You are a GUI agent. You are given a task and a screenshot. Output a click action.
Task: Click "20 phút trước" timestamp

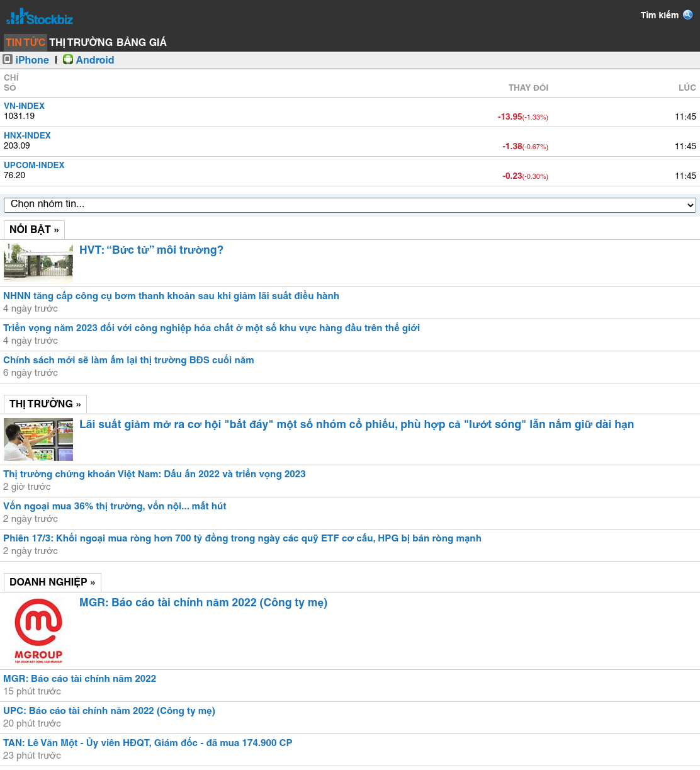point(32,723)
